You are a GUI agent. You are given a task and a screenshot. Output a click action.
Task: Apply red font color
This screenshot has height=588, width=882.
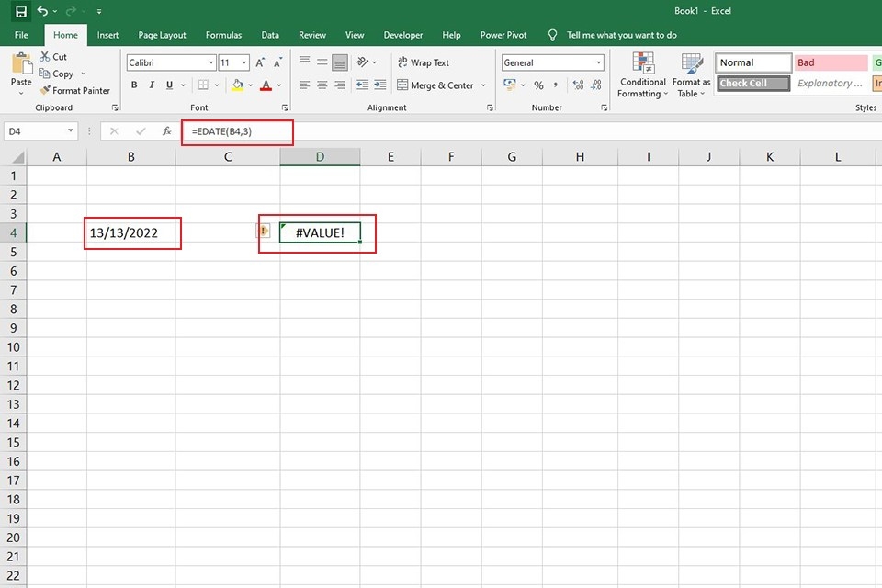(x=266, y=85)
